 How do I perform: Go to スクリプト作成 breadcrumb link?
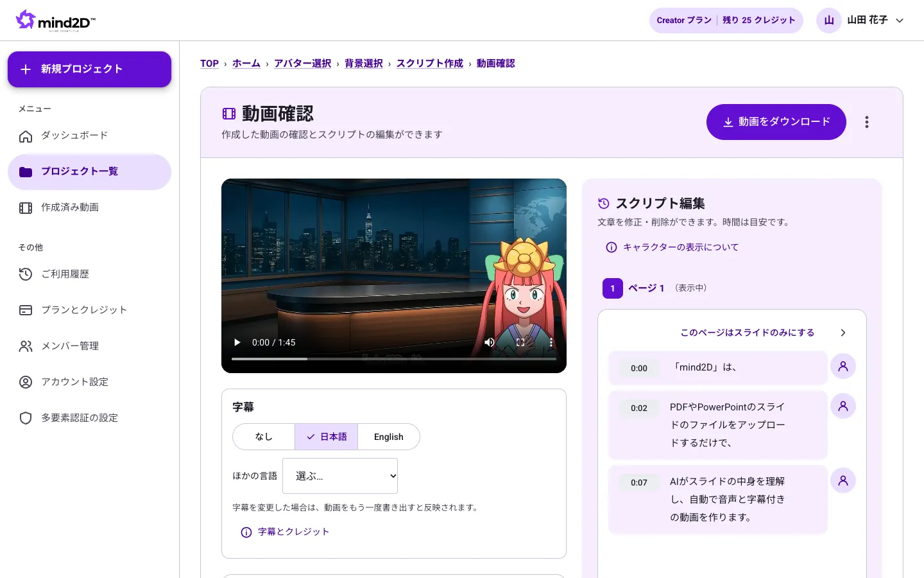[430, 64]
